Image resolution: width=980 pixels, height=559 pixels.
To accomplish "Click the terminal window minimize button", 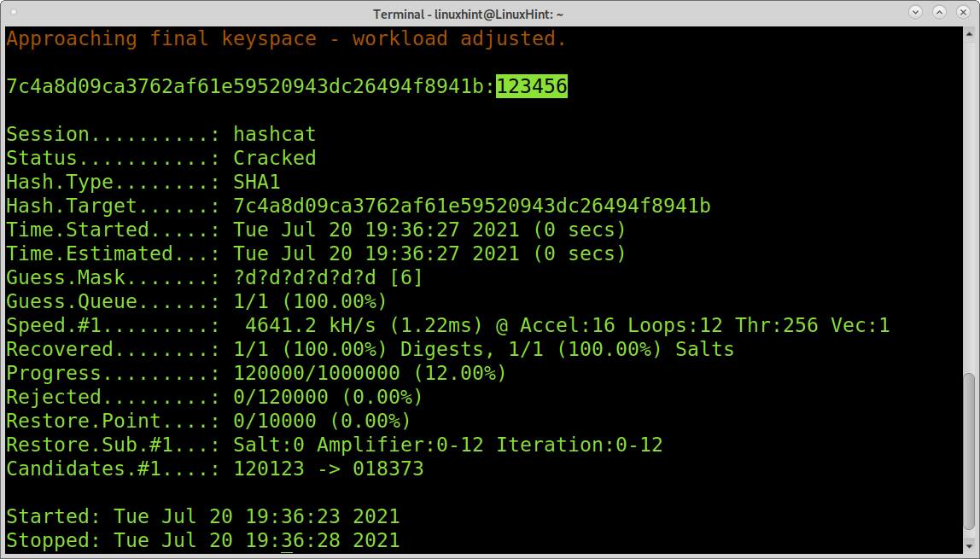I will pos(914,14).
